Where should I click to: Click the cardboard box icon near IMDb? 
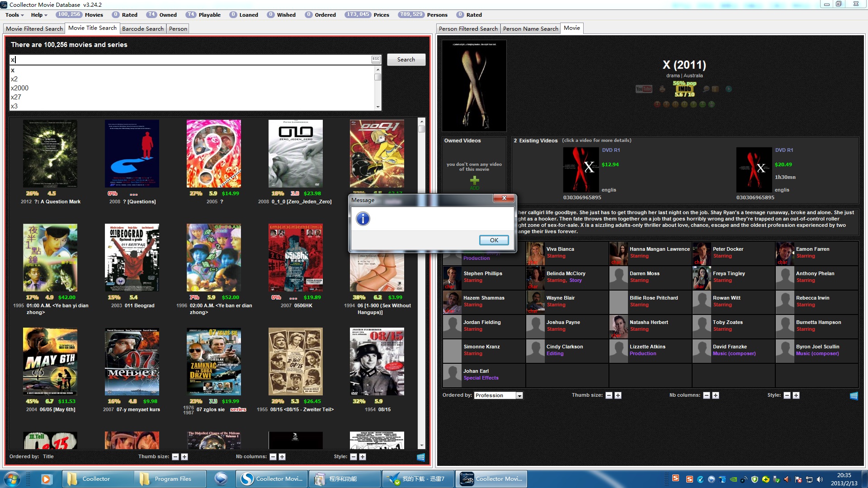click(715, 89)
